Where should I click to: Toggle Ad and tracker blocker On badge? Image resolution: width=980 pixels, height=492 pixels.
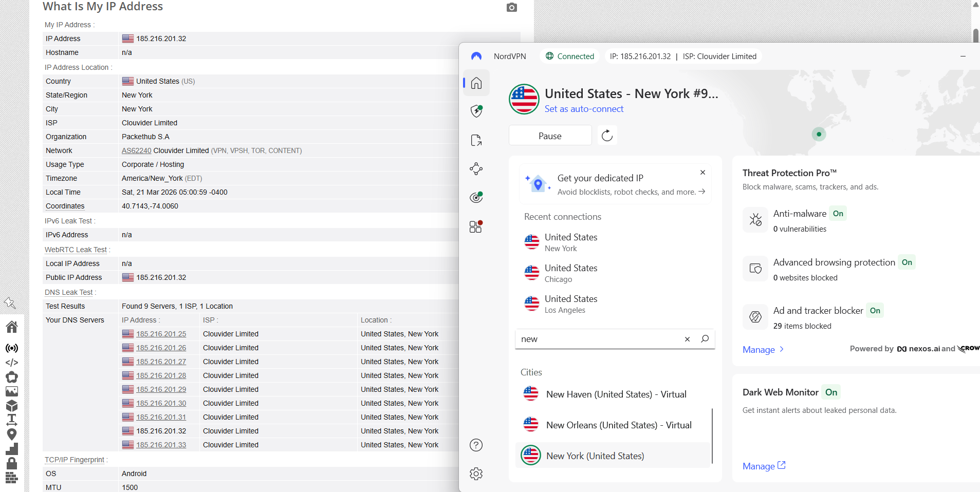tap(875, 311)
